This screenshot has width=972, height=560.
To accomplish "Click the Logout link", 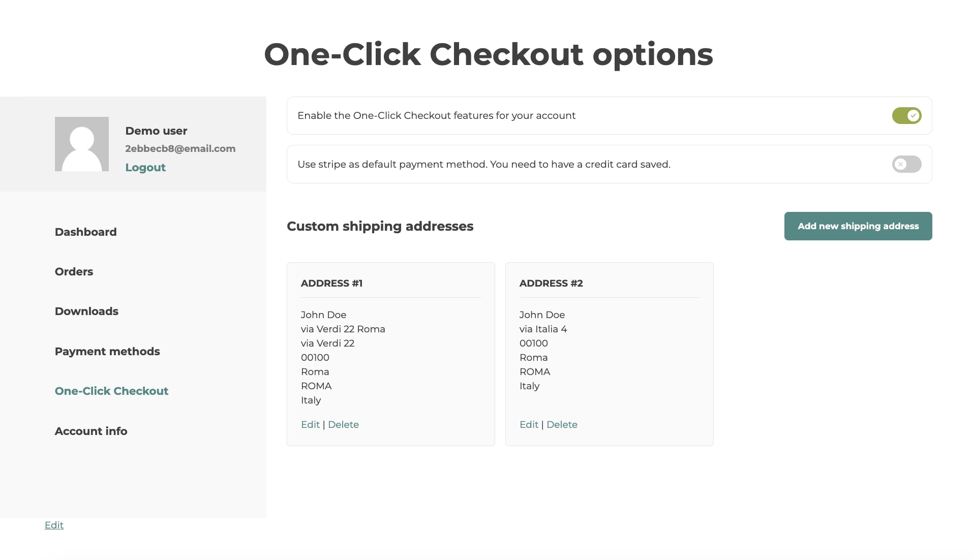I will click(145, 168).
